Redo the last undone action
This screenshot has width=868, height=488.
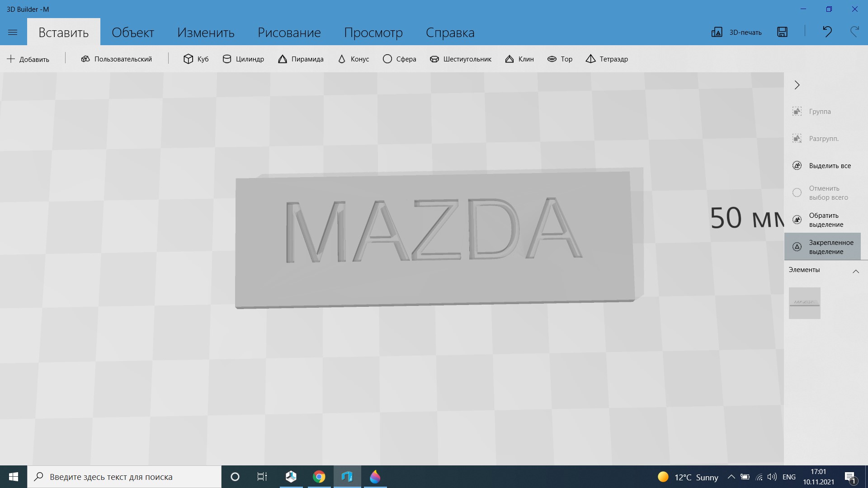tap(854, 32)
